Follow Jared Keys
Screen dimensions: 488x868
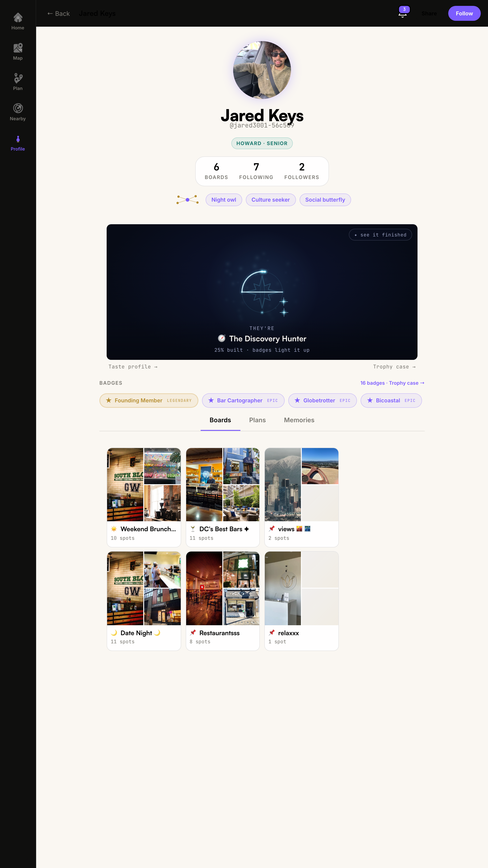pyautogui.click(x=464, y=14)
